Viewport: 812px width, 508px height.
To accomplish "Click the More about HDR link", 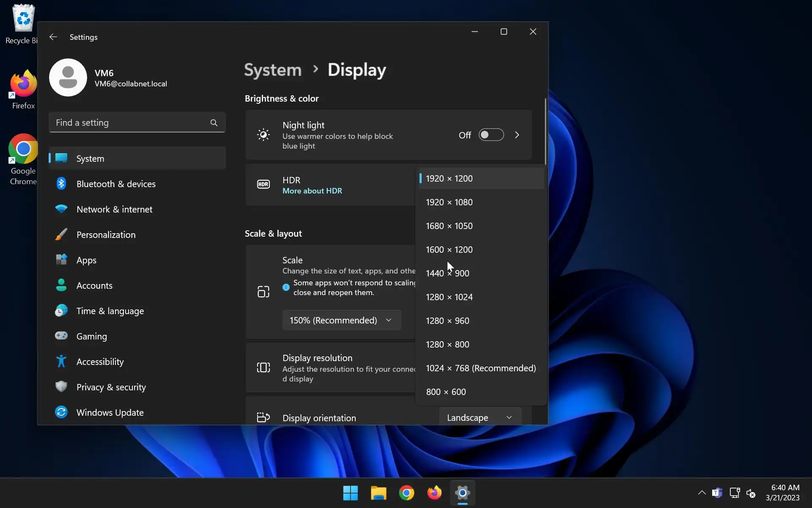I will point(312,191).
